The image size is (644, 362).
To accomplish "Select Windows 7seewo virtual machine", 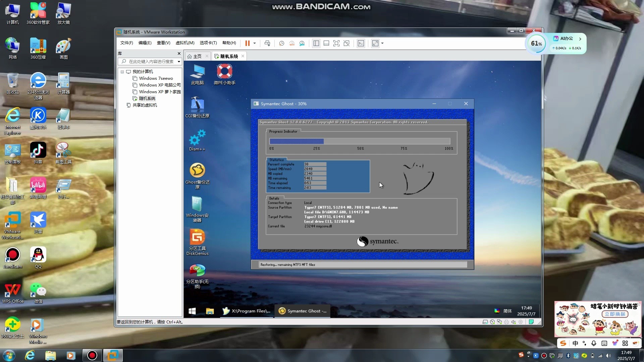I will [156, 78].
